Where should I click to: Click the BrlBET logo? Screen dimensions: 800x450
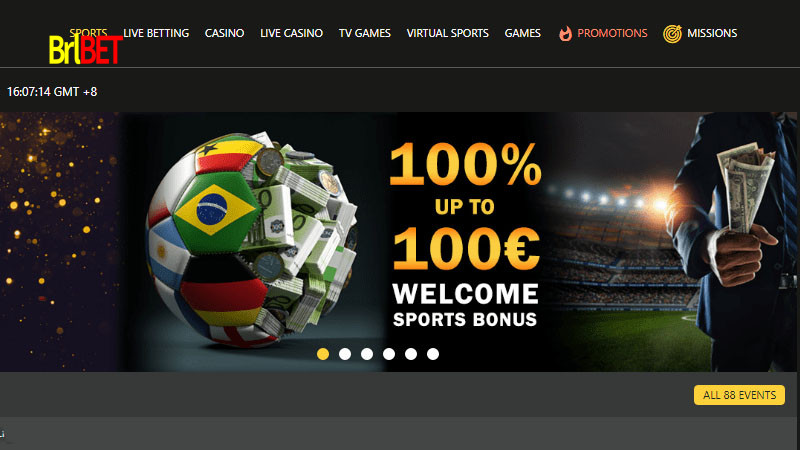click(x=85, y=49)
